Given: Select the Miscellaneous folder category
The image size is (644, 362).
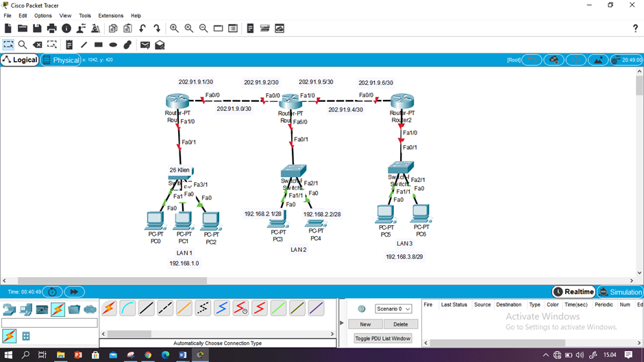Looking at the screenshot, I should point(74,309).
